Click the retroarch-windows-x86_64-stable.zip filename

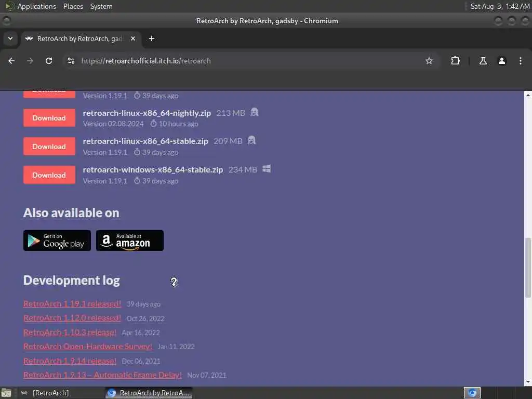(x=153, y=170)
